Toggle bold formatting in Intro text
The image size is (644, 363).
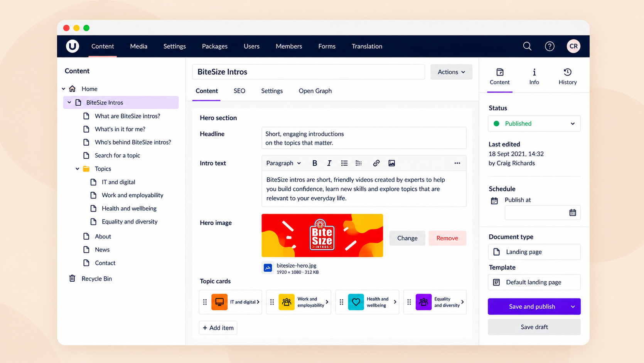click(315, 163)
